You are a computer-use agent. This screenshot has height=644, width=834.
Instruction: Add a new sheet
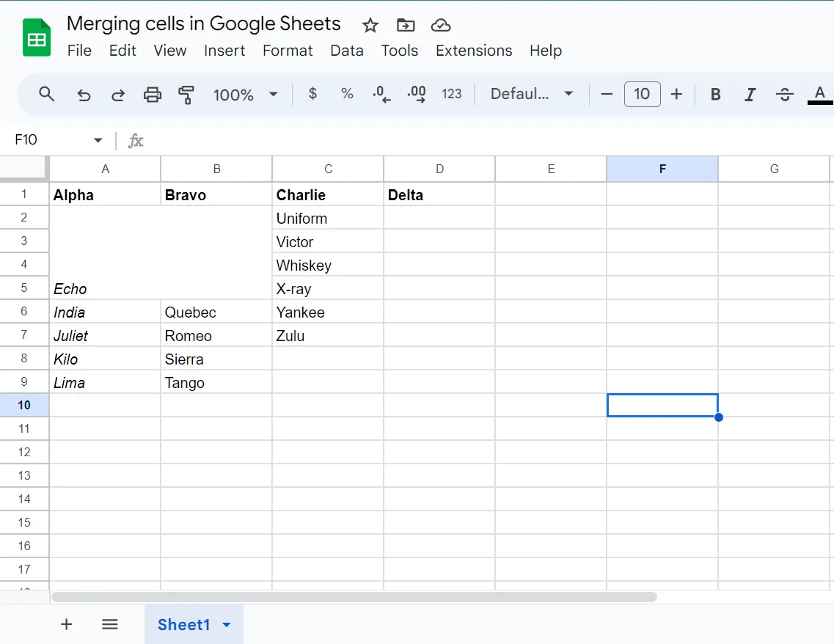coord(67,623)
